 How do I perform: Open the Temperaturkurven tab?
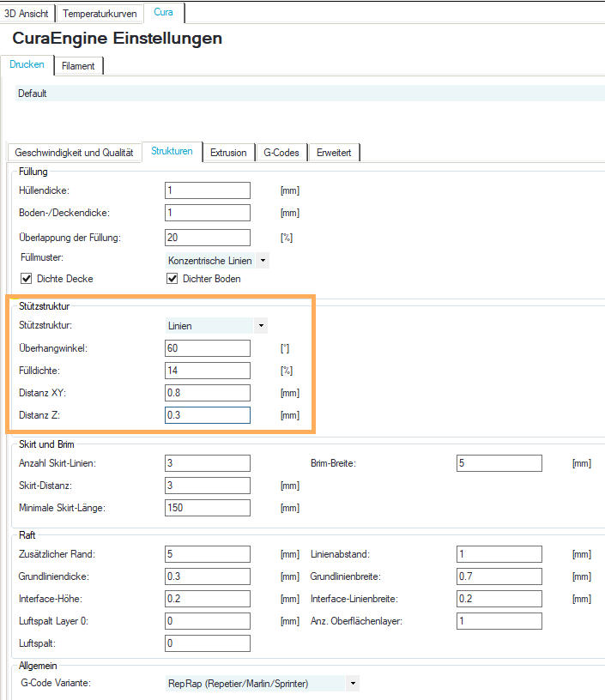pyautogui.click(x=100, y=14)
